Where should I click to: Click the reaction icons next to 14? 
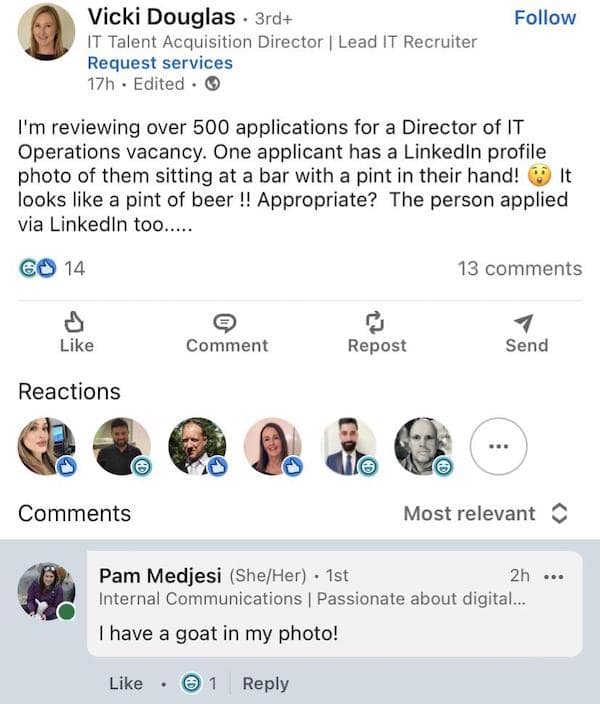pos(38,268)
